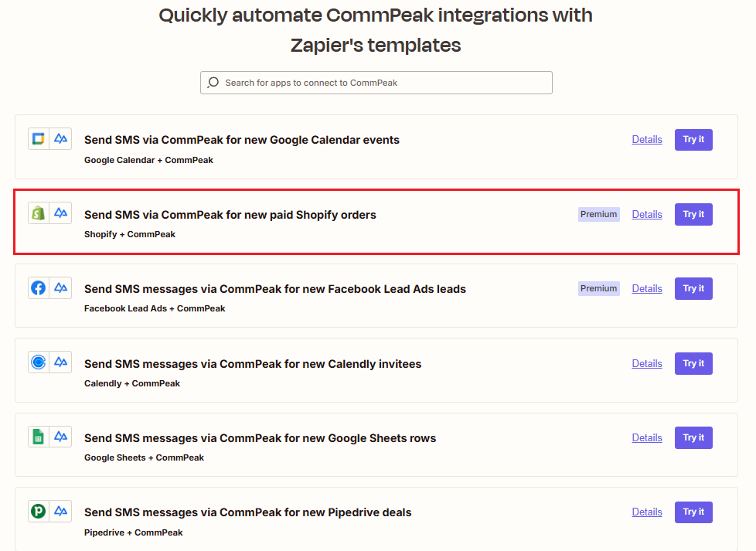
Task: Click the Google Sheets app icon
Action: [x=39, y=437]
